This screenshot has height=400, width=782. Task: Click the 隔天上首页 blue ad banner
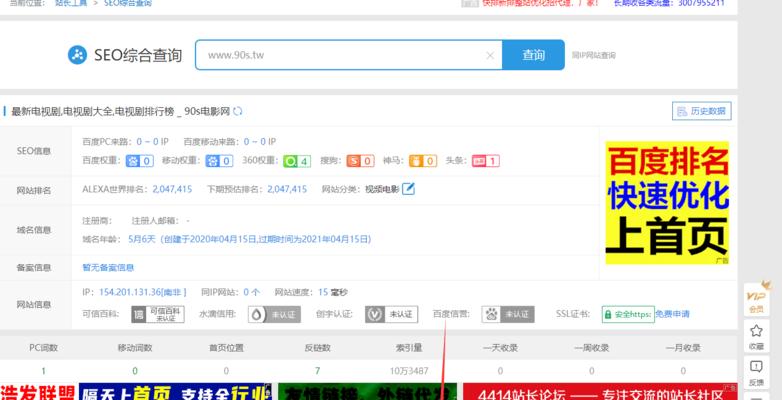coord(176,392)
